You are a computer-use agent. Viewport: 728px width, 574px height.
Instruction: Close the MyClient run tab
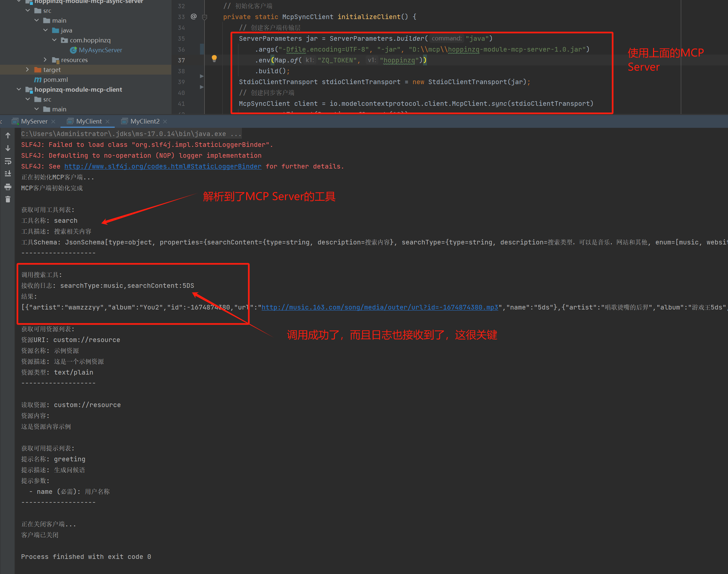pyautogui.click(x=107, y=122)
